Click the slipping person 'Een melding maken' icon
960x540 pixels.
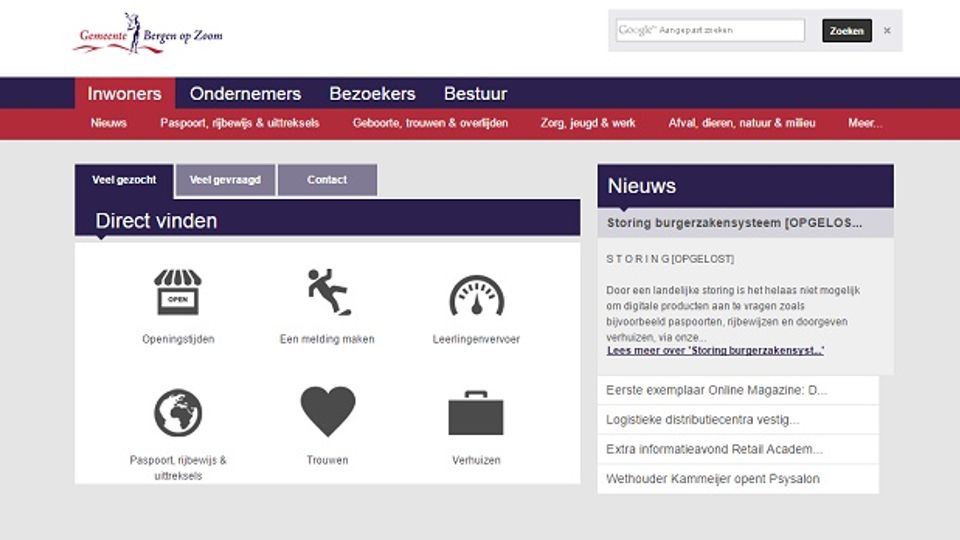click(327, 293)
